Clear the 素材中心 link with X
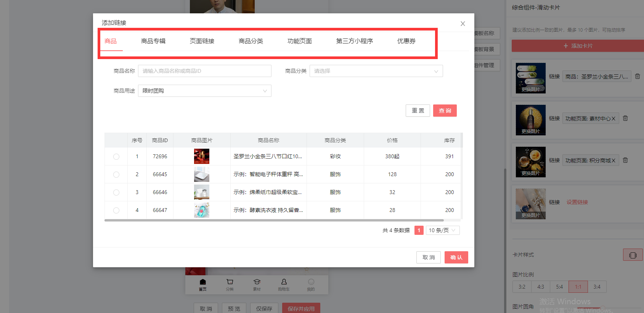 coord(613,119)
